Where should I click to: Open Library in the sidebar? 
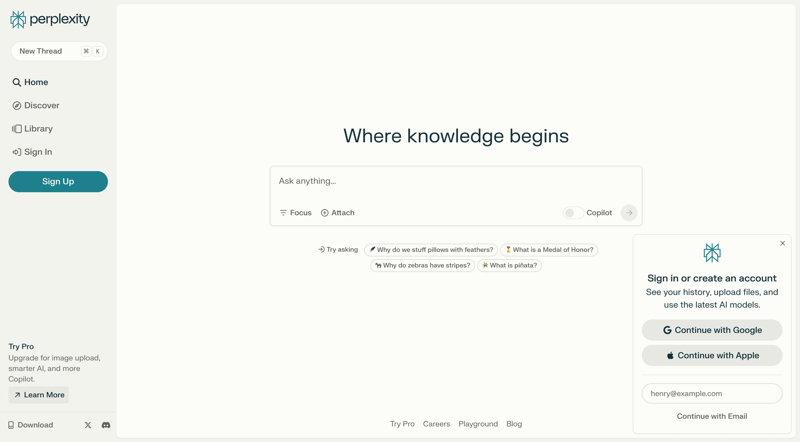click(32, 129)
